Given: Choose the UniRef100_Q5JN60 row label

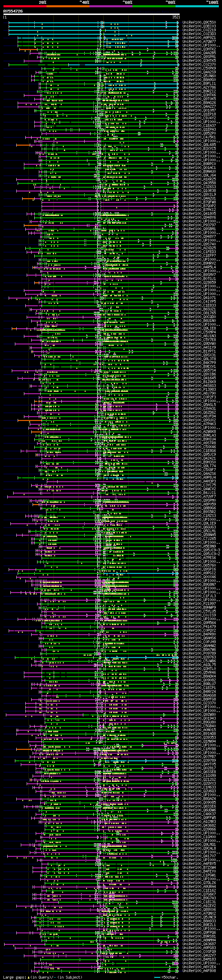Looking at the screenshot, I should point(199,76).
